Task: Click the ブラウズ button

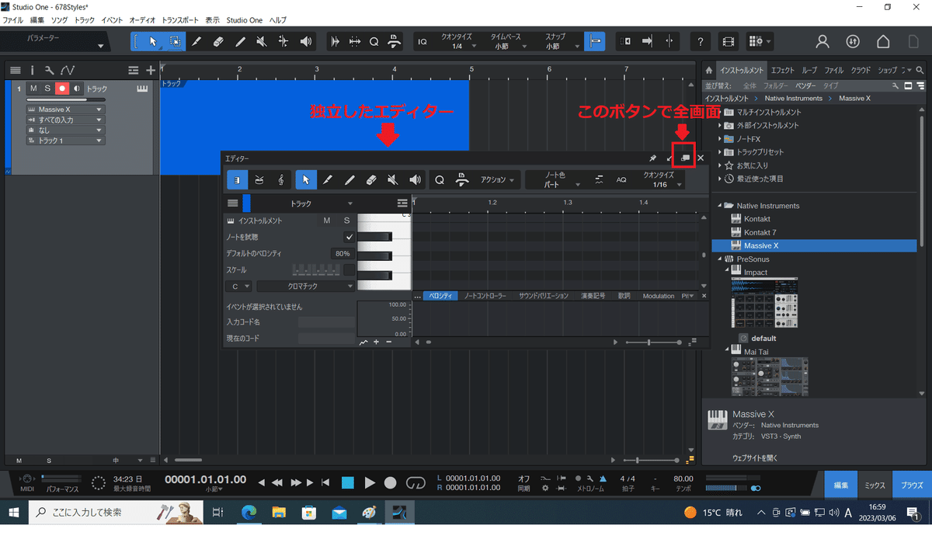Action: (912, 485)
